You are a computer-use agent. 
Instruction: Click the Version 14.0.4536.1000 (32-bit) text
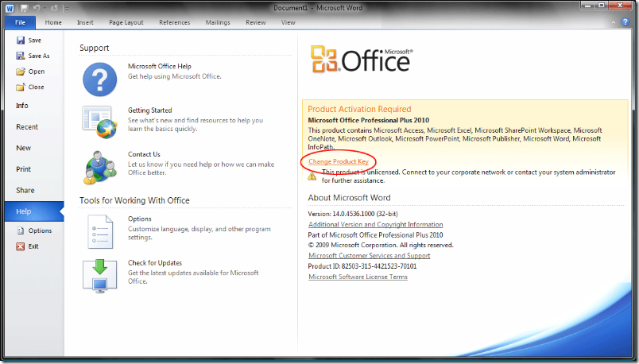pyautogui.click(x=353, y=214)
